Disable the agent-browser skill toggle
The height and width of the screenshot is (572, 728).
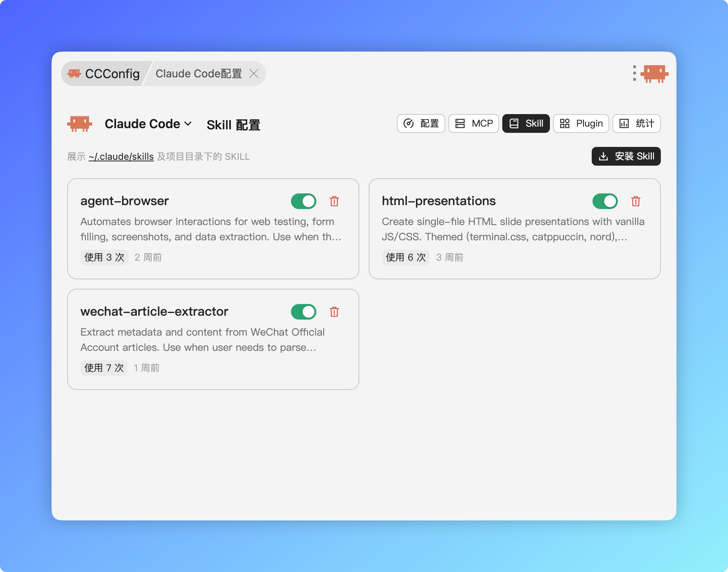coord(303,201)
